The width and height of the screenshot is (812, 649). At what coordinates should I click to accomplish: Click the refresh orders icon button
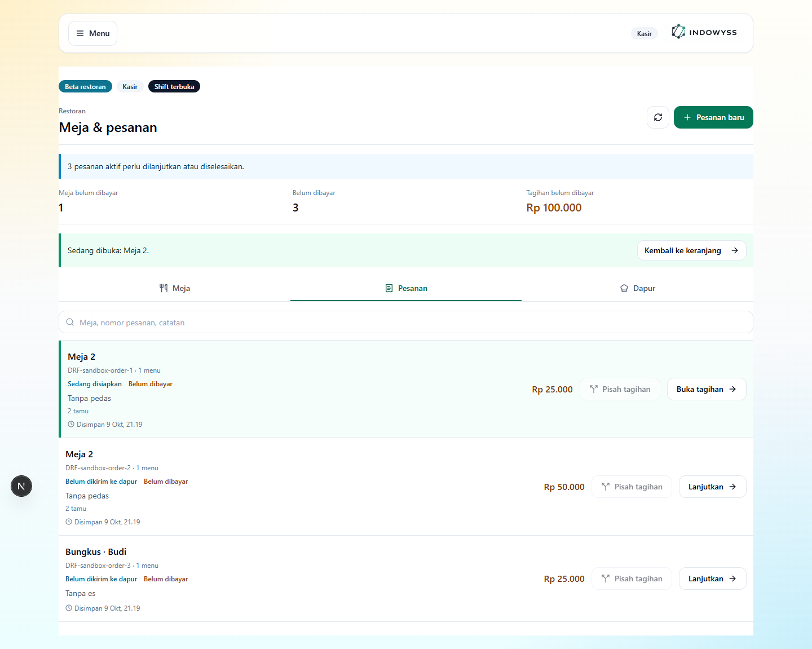[658, 117]
